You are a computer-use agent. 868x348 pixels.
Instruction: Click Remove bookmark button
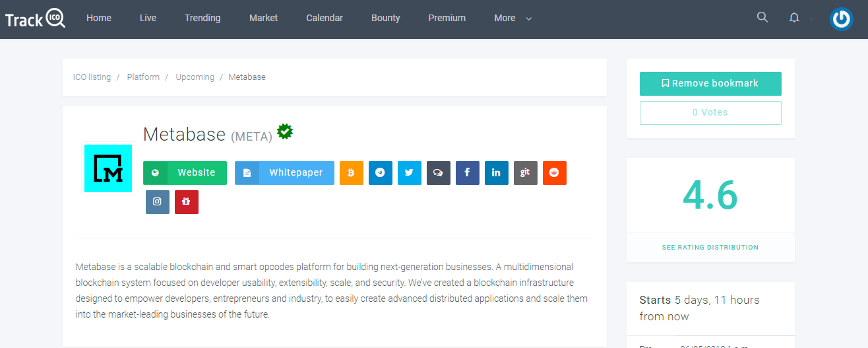pos(710,84)
